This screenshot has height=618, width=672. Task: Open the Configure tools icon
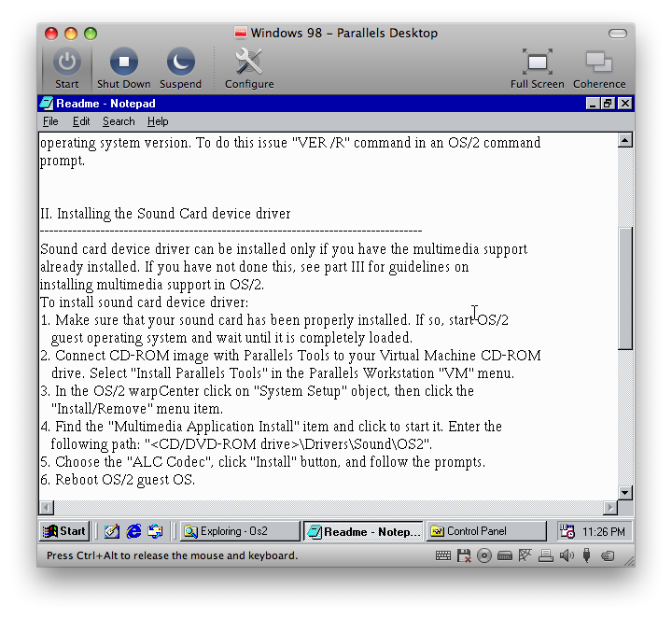pos(249,62)
